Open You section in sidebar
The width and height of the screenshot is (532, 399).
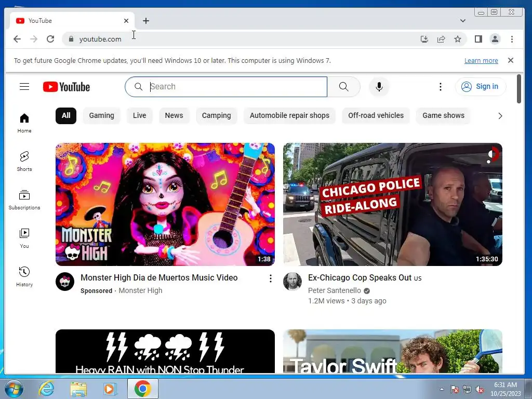coord(24,238)
